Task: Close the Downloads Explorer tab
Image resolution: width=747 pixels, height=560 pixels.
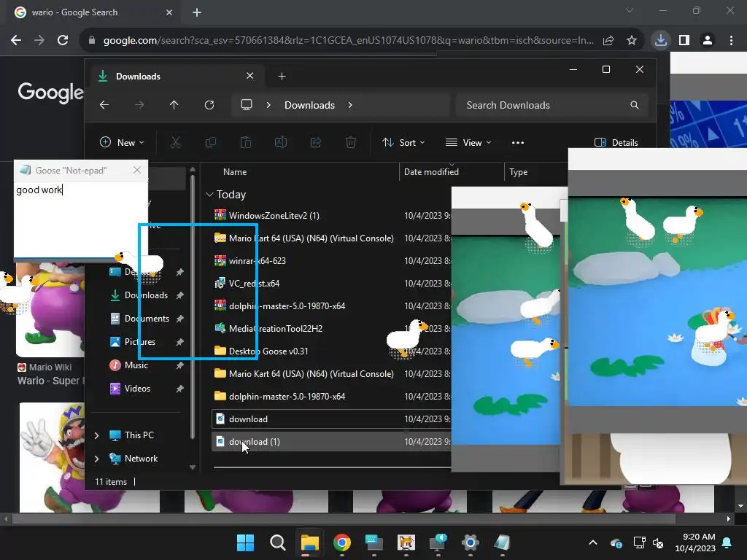Action: point(249,76)
